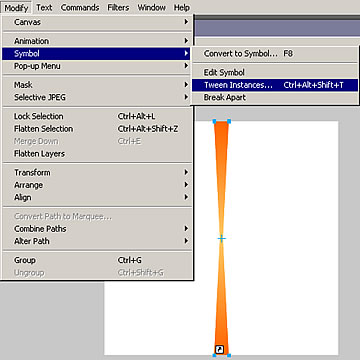Choose Group menu item
The height and width of the screenshot is (360, 360).
click(96, 260)
